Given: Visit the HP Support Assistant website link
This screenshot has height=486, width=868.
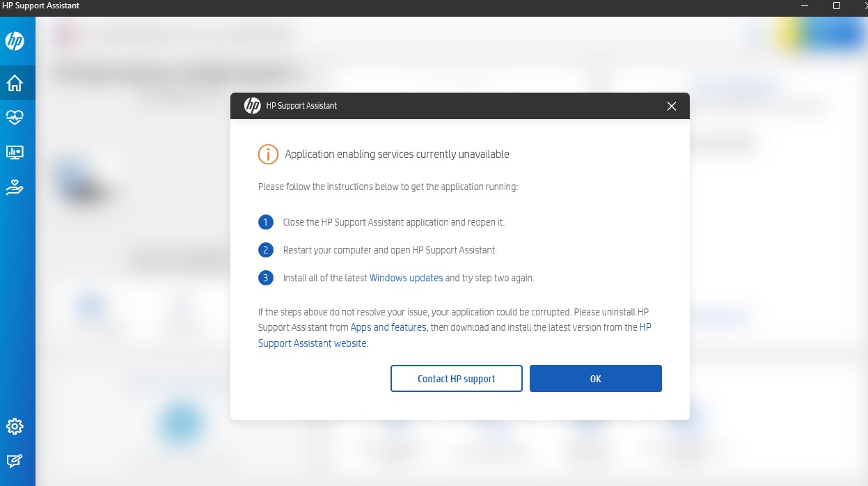Looking at the screenshot, I should click(313, 343).
